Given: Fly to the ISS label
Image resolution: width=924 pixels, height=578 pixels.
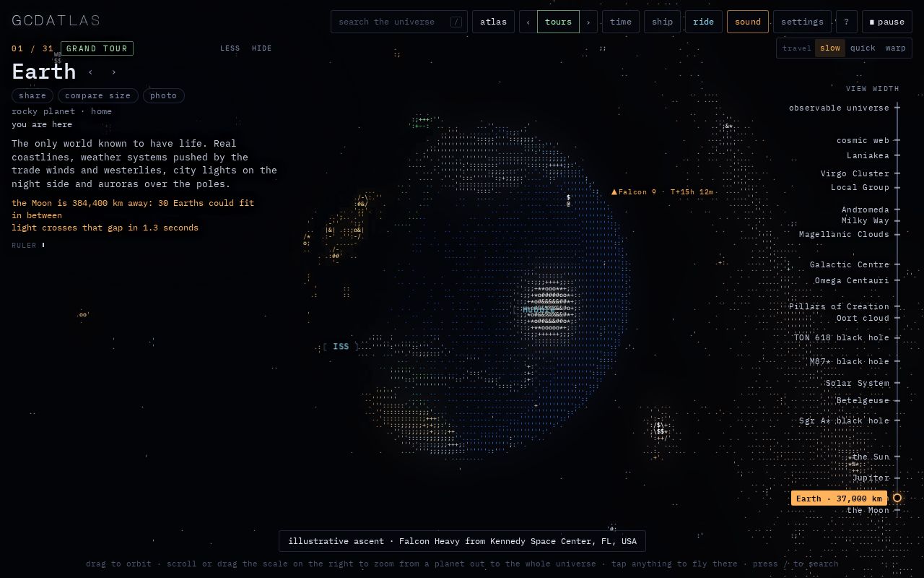Looking at the screenshot, I should click(341, 347).
